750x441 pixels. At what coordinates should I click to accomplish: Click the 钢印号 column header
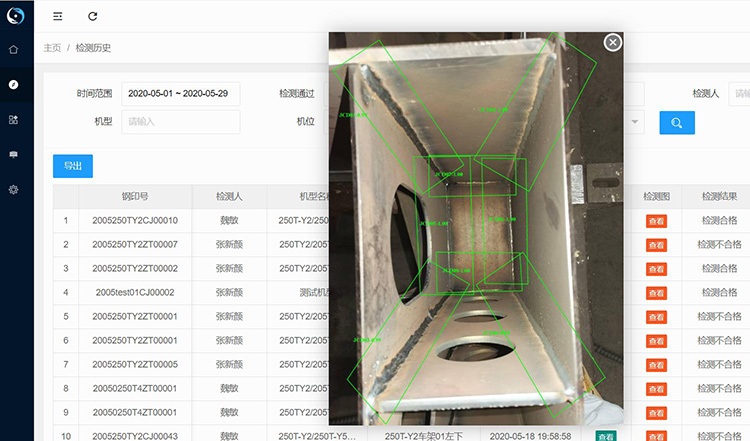pos(135,197)
